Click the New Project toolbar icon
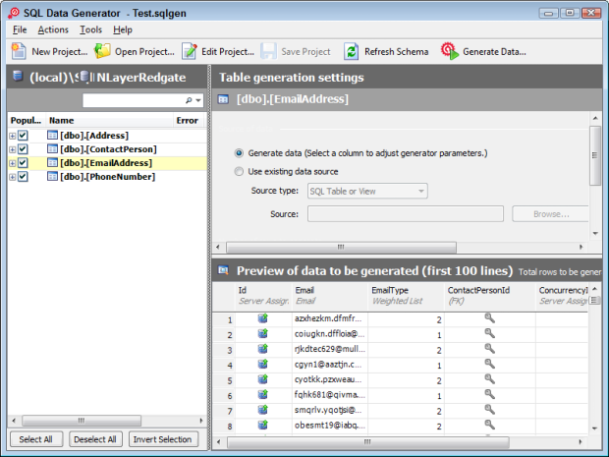Image resolution: width=609 pixels, height=457 pixels. pyautogui.click(x=18, y=51)
